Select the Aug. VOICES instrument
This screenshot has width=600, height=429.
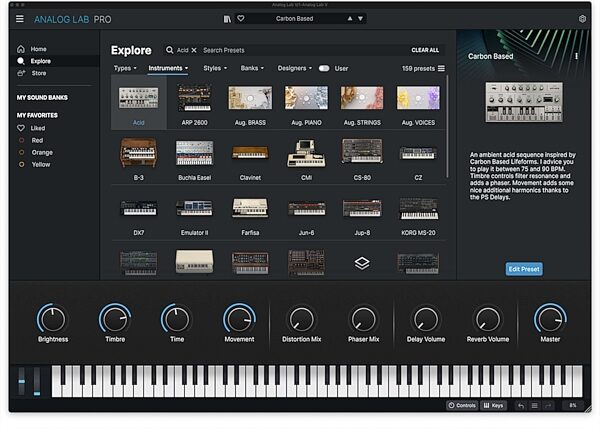418,104
